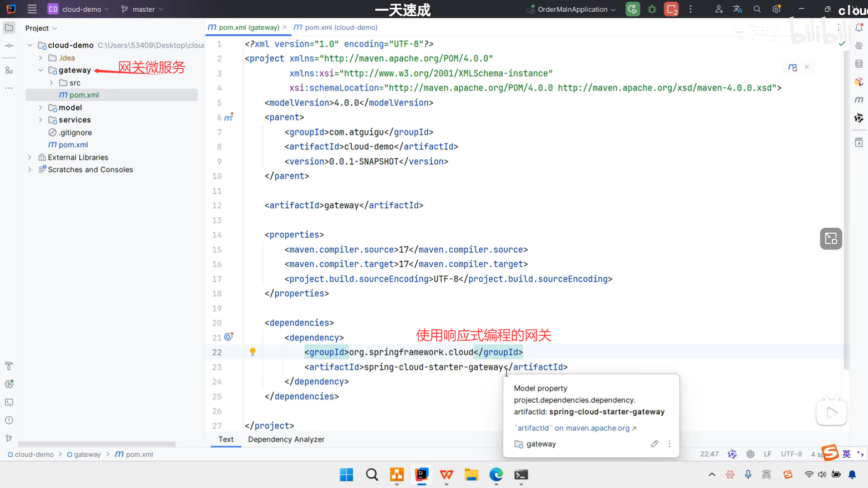This screenshot has width=868, height=488.
Task: Collapse the gateway module folder
Action: pos(41,70)
